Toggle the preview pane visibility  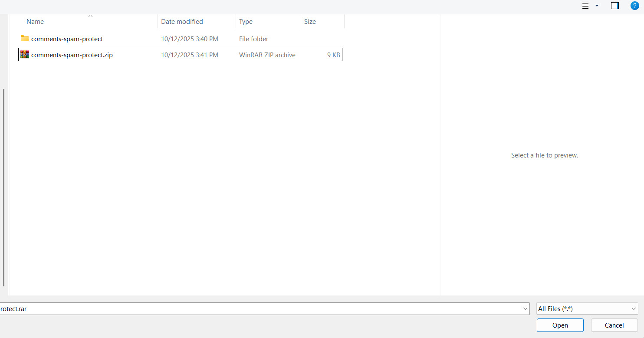point(614,6)
